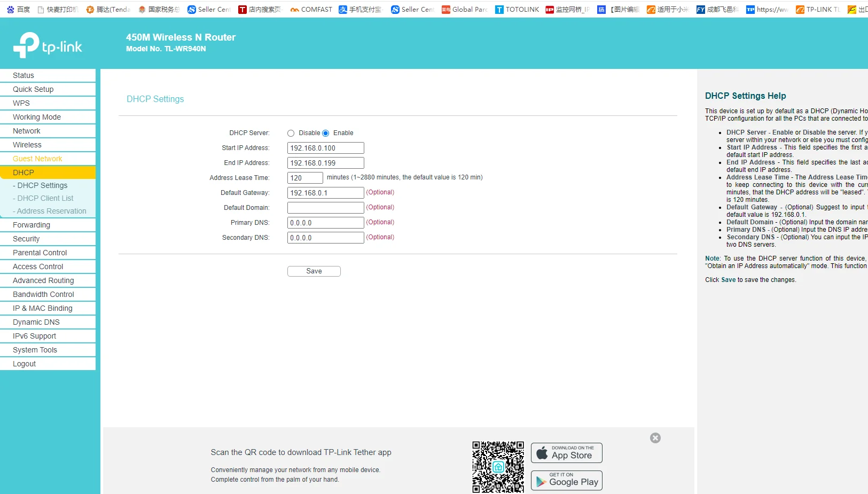Open the https://ww bookmark
The height and width of the screenshot is (494, 868).
768,10
